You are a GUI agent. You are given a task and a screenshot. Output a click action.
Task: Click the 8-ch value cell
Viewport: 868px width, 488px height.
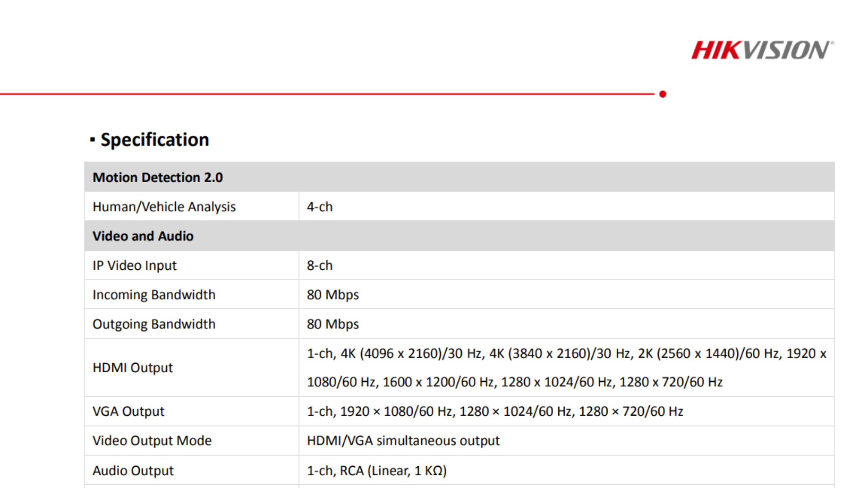click(x=319, y=265)
